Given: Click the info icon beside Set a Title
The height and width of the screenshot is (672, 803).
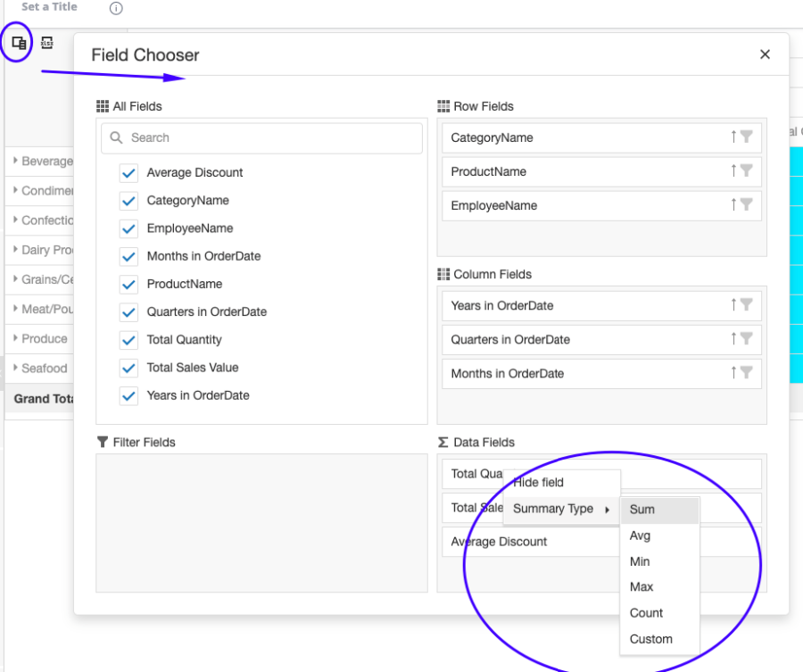Looking at the screenshot, I should (115, 7).
